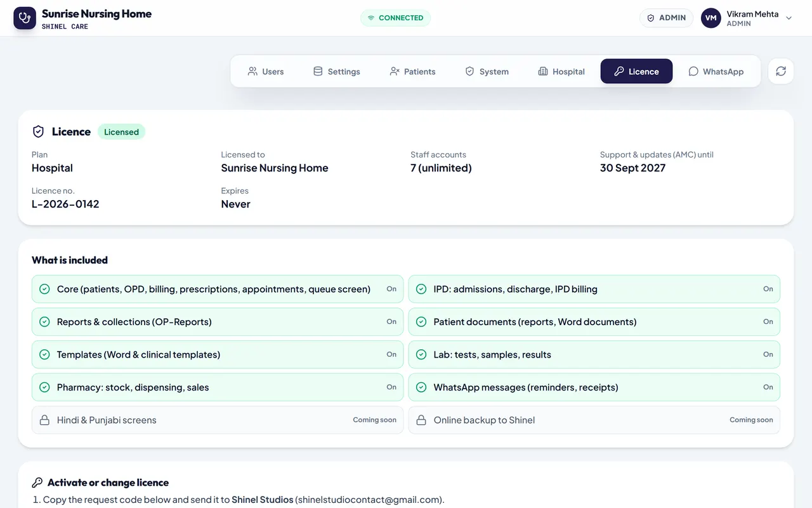Click check icon on Core feature row
812x508 pixels.
click(x=44, y=289)
